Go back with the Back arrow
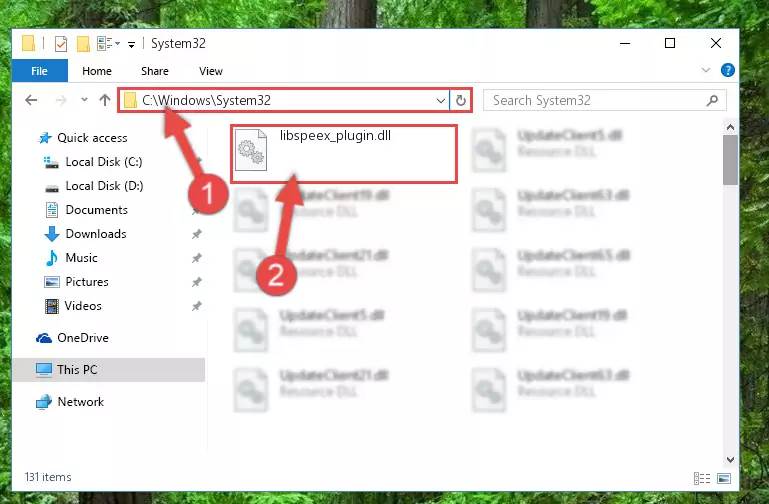 tap(31, 101)
